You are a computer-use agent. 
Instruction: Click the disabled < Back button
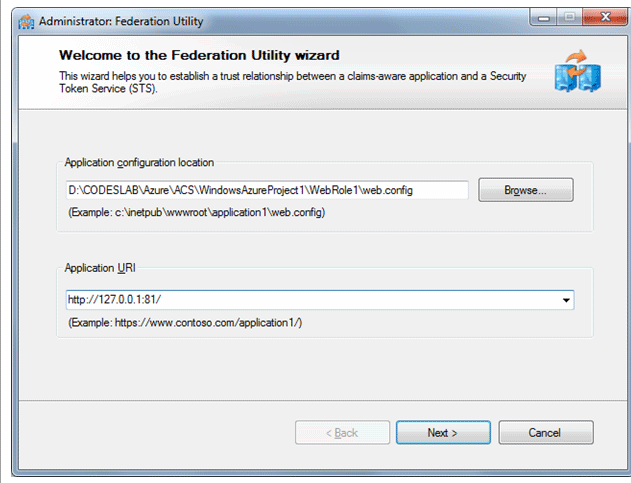click(342, 433)
